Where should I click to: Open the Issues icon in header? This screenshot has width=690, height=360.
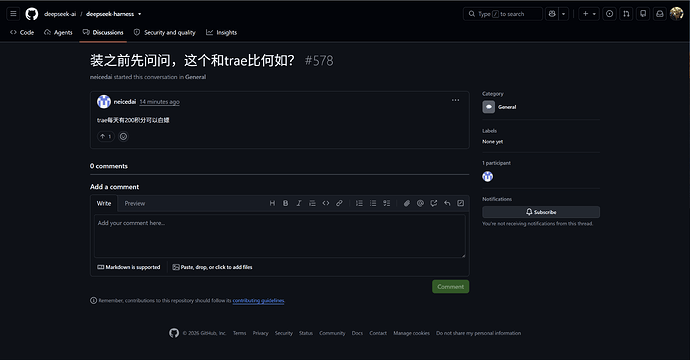click(x=609, y=14)
